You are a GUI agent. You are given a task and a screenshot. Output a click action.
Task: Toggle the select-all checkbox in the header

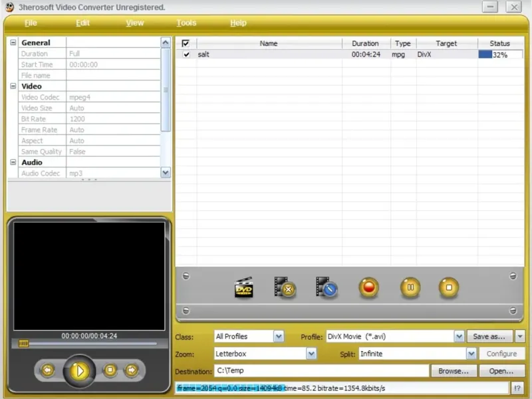(x=186, y=43)
